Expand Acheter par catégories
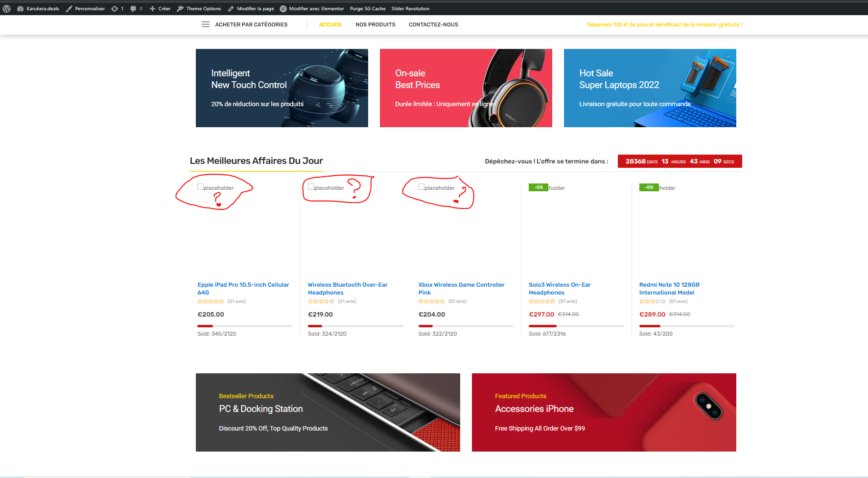The width and height of the screenshot is (868, 478). click(251, 24)
